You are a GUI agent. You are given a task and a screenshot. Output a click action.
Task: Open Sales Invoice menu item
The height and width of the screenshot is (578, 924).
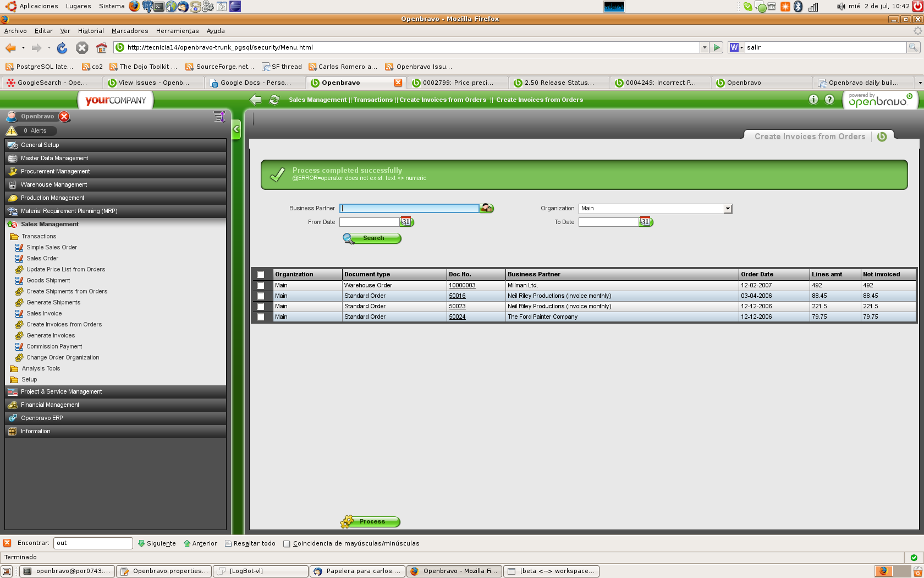(44, 314)
